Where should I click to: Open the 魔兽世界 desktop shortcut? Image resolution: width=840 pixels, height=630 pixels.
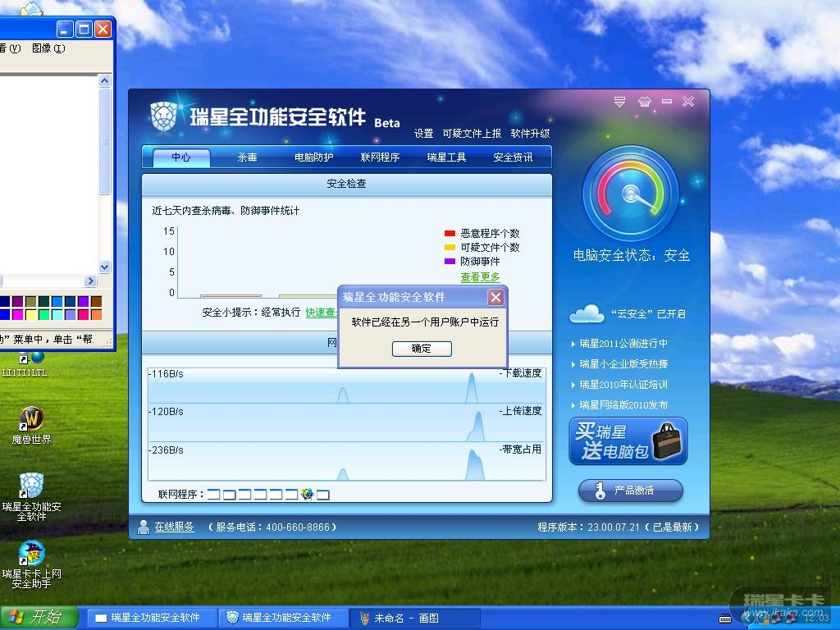[x=32, y=426]
